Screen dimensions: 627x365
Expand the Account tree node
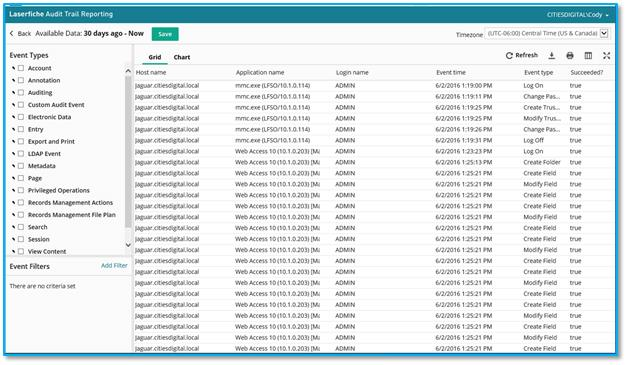13,68
